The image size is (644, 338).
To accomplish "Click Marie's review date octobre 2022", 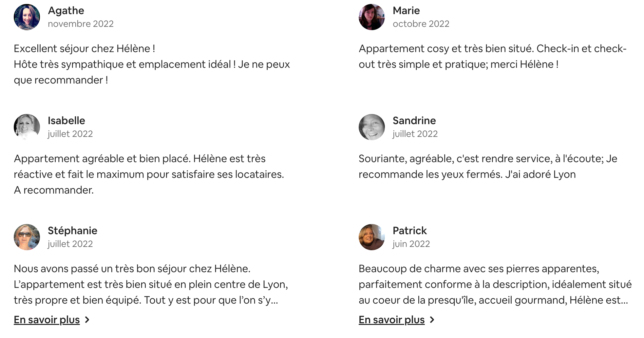I will pos(421,24).
